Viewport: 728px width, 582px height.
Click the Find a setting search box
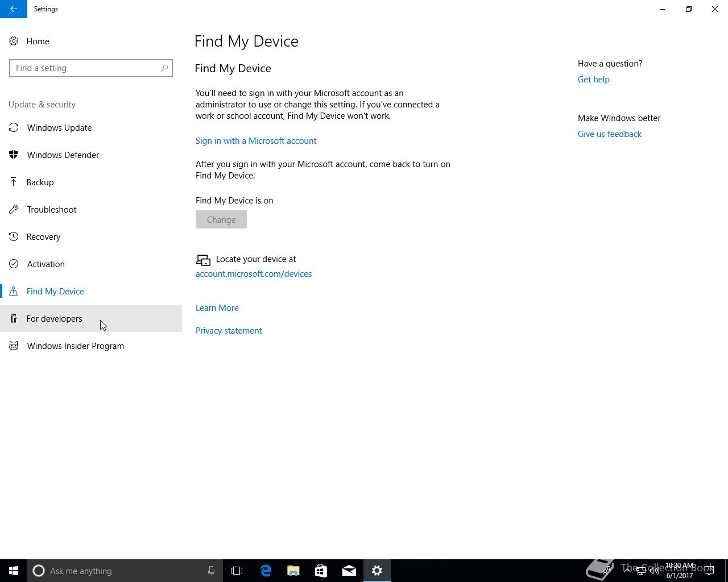(x=91, y=68)
